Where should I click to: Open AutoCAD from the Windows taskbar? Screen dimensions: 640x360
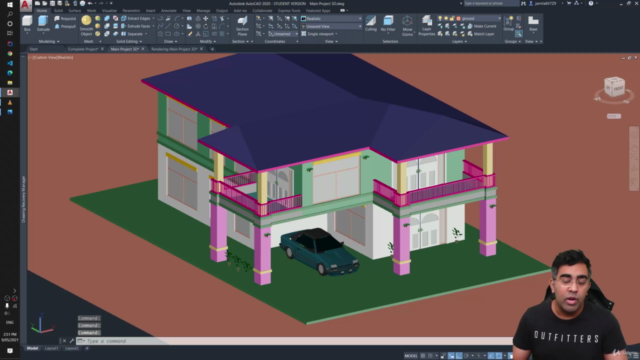coord(10,93)
